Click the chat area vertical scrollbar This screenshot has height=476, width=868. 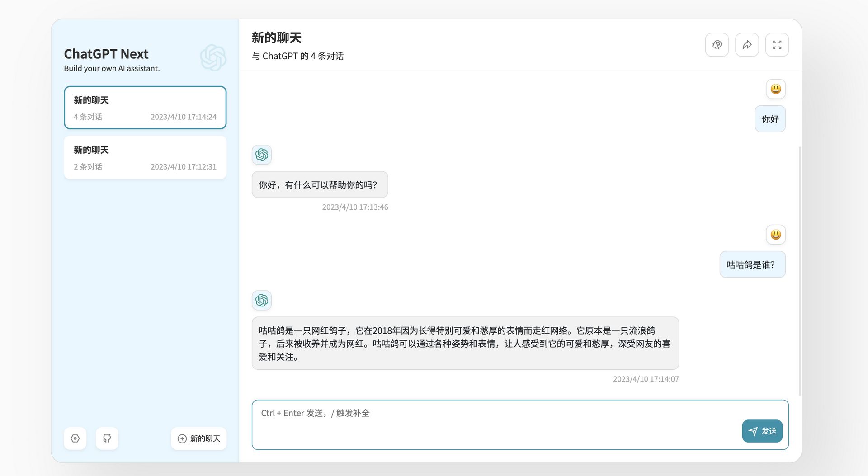tap(800, 271)
